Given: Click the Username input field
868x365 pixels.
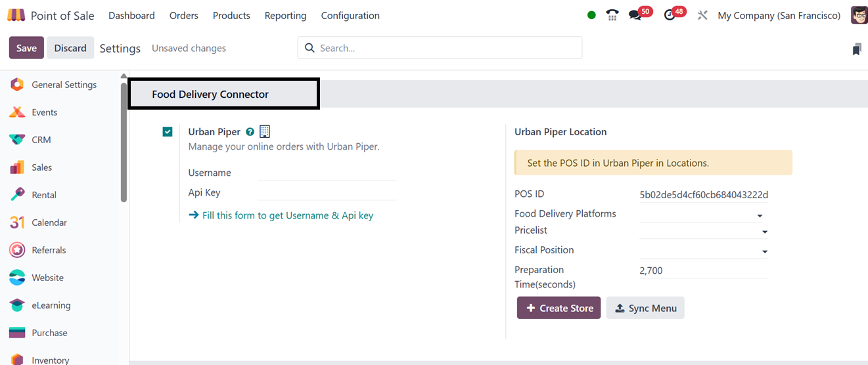Looking at the screenshot, I should (327, 173).
